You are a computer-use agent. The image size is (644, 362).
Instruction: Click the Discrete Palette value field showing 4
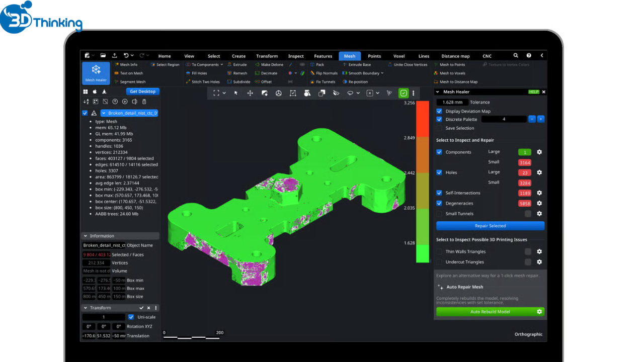click(504, 119)
